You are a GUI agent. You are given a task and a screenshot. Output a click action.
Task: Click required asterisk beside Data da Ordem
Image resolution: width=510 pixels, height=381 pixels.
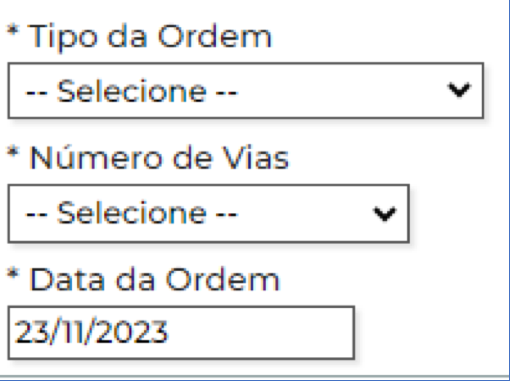[x=13, y=275]
